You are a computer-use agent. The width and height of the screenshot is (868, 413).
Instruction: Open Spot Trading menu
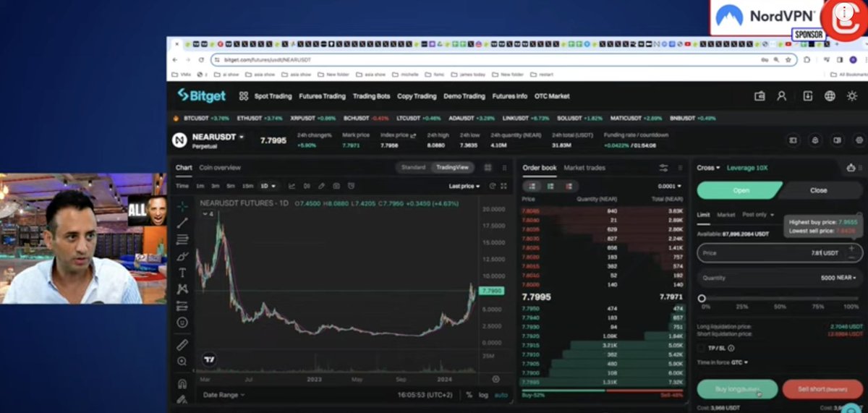tap(273, 95)
